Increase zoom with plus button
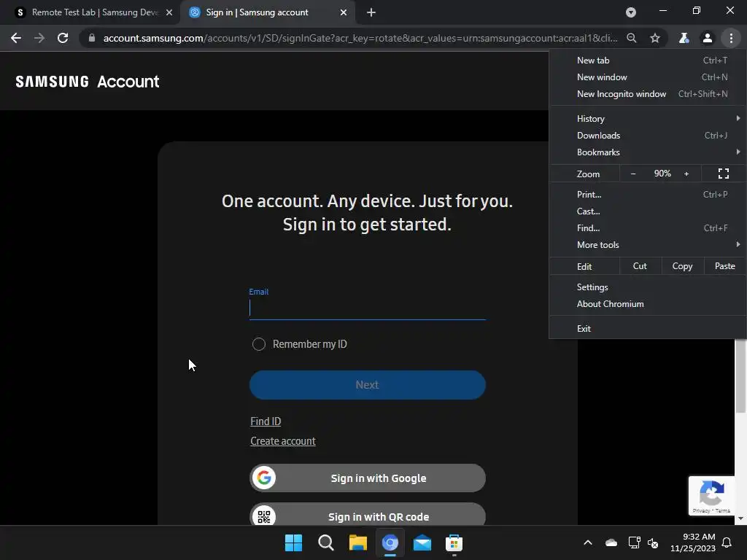 [x=686, y=174]
